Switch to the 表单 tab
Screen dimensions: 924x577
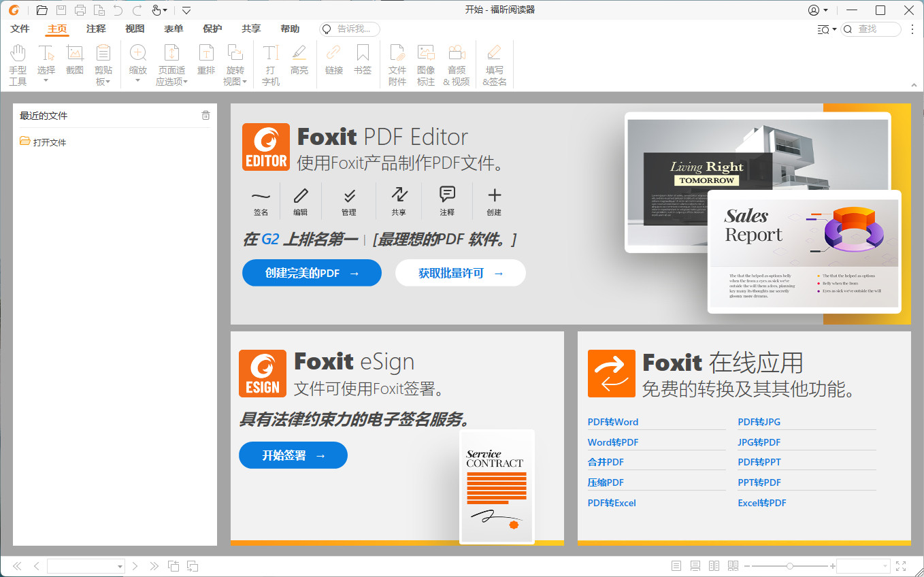tap(174, 29)
